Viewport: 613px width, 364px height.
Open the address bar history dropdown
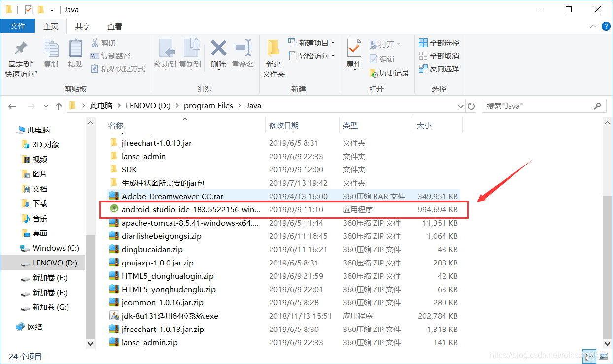click(x=461, y=106)
